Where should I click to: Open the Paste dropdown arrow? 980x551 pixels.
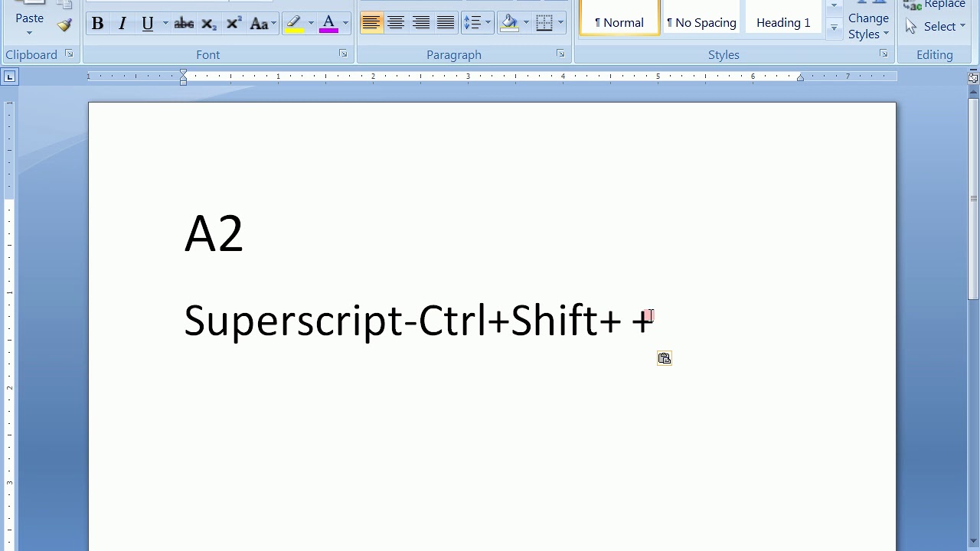(x=29, y=33)
